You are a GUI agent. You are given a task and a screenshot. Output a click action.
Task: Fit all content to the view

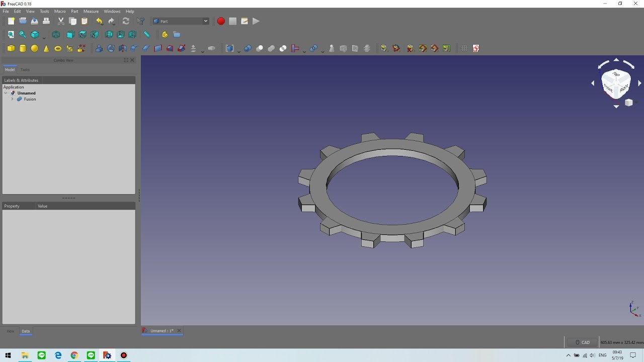(x=11, y=35)
